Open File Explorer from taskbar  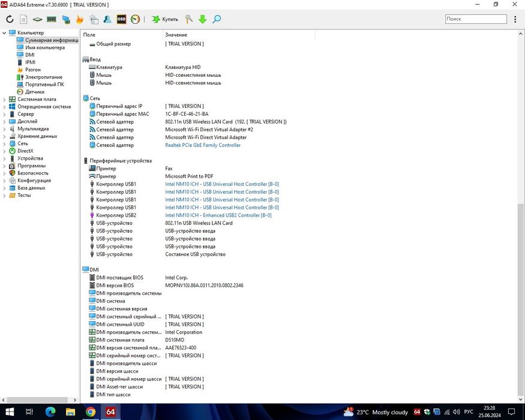tap(70, 412)
